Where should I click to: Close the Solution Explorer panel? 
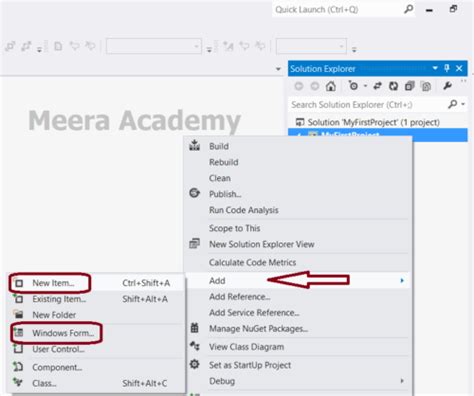click(459, 68)
